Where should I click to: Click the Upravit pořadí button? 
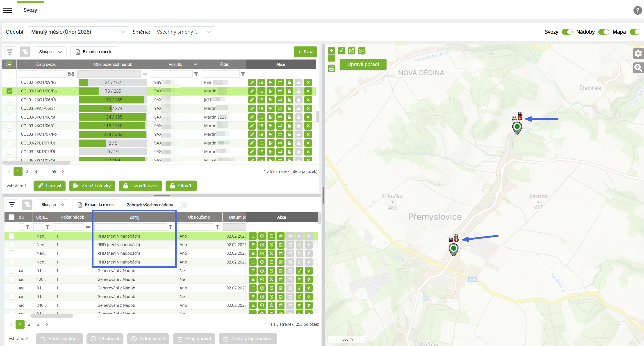pyautogui.click(x=363, y=64)
